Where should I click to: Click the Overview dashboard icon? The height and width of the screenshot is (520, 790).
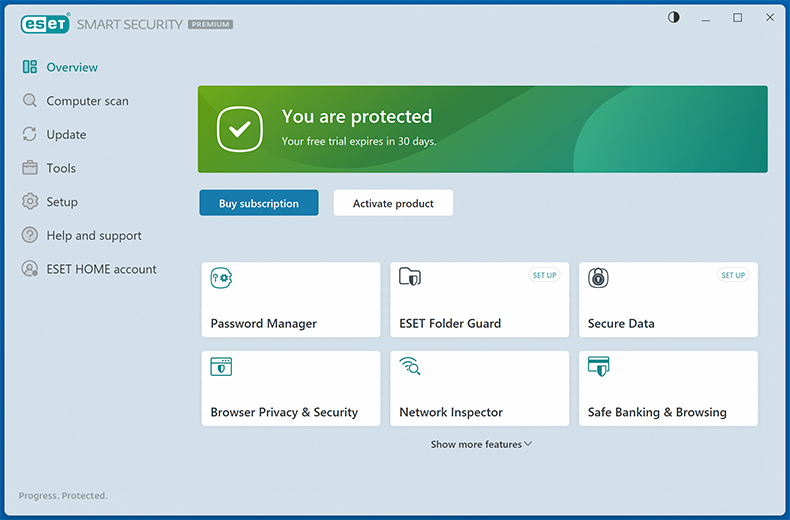click(30, 67)
